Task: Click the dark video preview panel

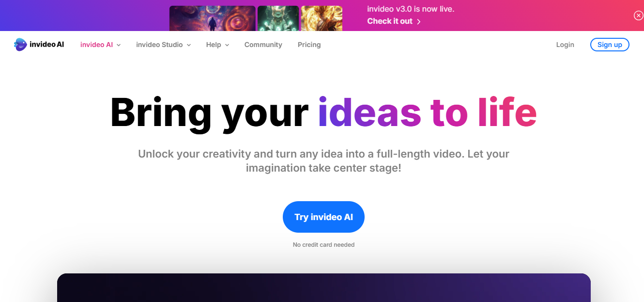Action: 323,287
